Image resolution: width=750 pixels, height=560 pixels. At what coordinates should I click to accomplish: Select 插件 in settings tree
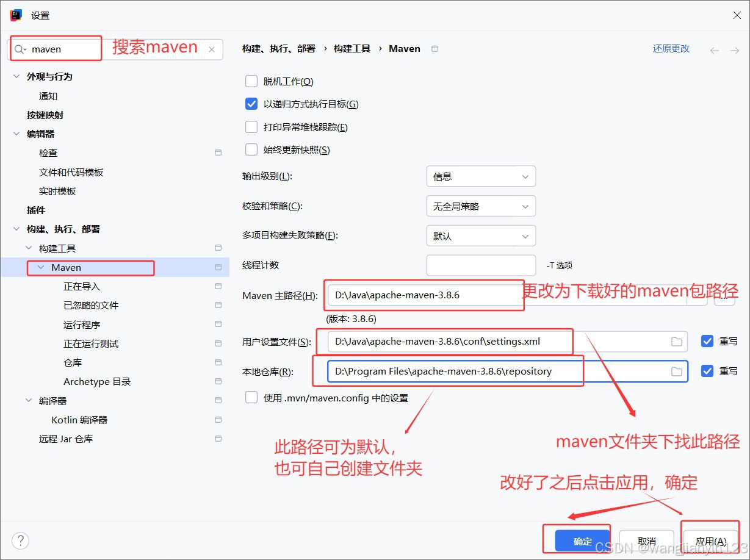(x=36, y=210)
